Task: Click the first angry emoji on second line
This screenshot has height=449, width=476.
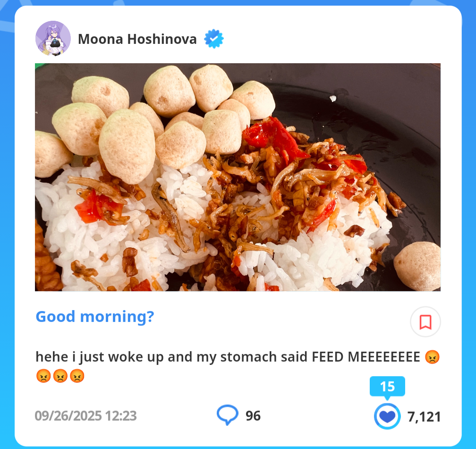Action: [x=43, y=376]
